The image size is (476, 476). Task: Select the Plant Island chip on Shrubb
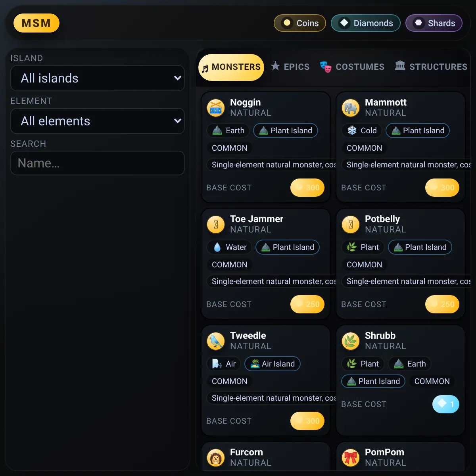(x=373, y=381)
